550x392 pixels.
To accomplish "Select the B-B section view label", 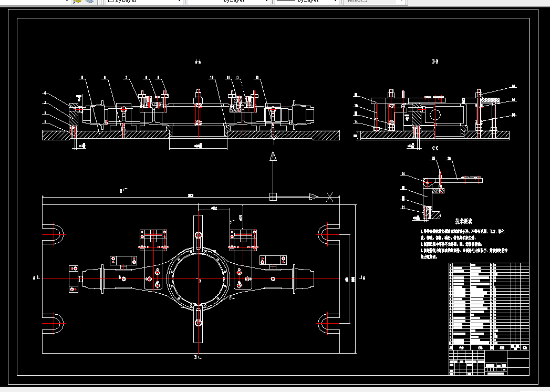I will coord(435,61).
